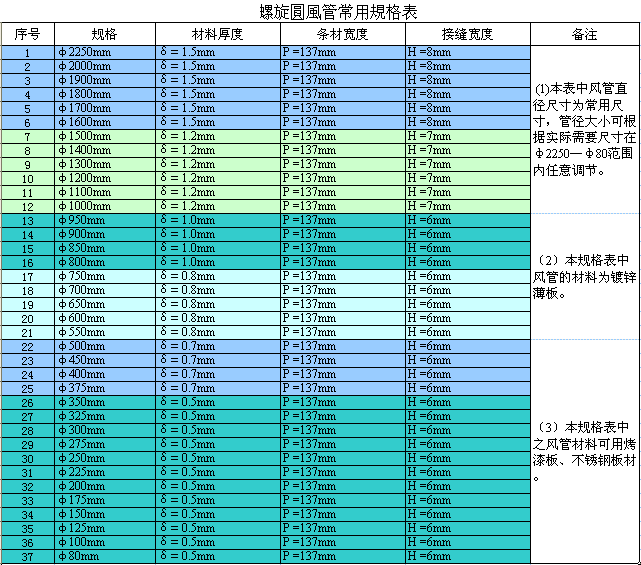Click the 备注 column header

pyautogui.click(x=584, y=34)
